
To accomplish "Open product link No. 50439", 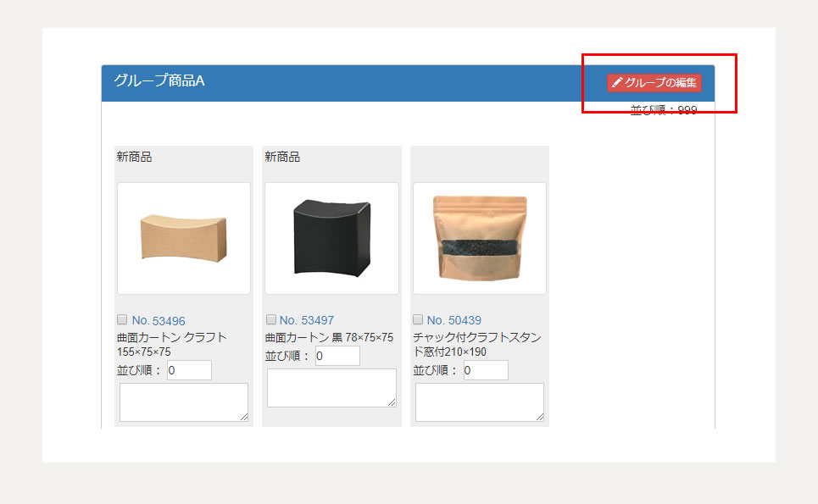I will pyautogui.click(x=454, y=320).
